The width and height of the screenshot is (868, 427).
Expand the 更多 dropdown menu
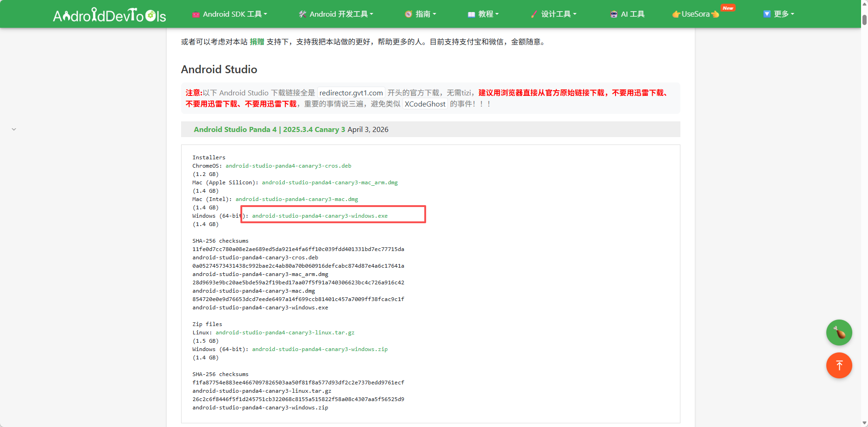coord(779,14)
